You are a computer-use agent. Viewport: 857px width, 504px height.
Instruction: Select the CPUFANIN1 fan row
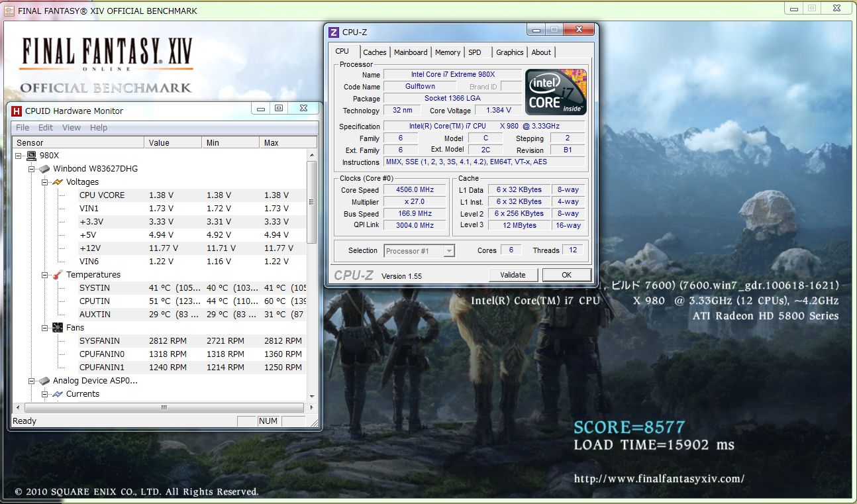click(192, 368)
